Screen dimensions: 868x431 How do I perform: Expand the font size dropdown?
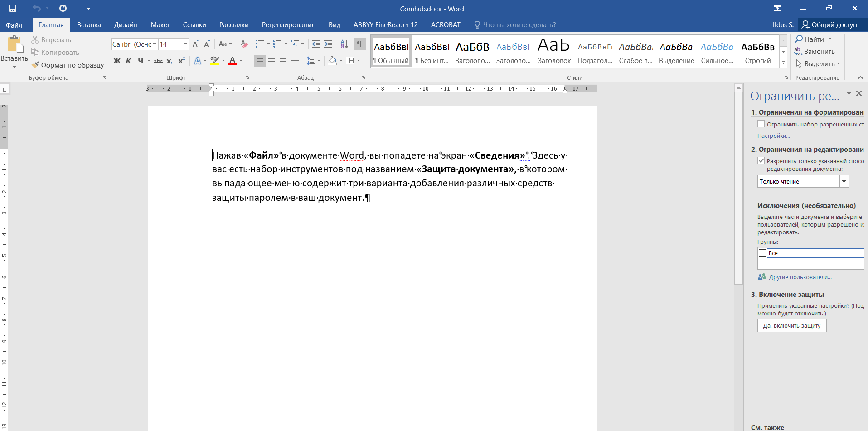(x=185, y=44)
